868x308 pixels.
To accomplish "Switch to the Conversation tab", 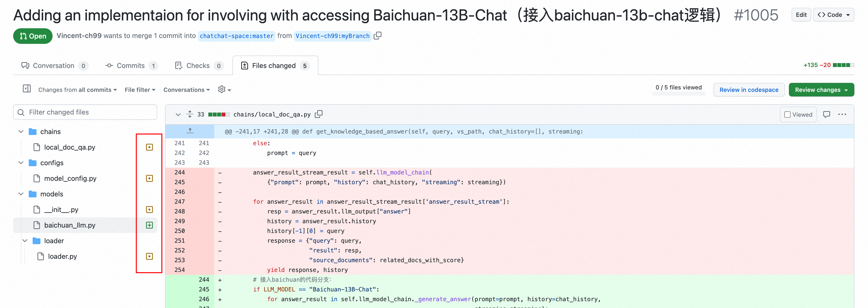I will pos(54,66).
